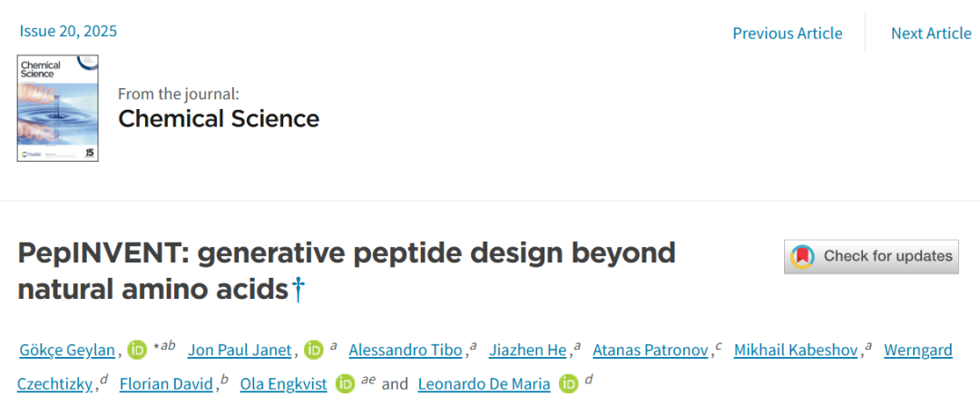Click ORCID icon beside Leonardo De Maria
Screen dimensions: 980x416
pos(569,383)
